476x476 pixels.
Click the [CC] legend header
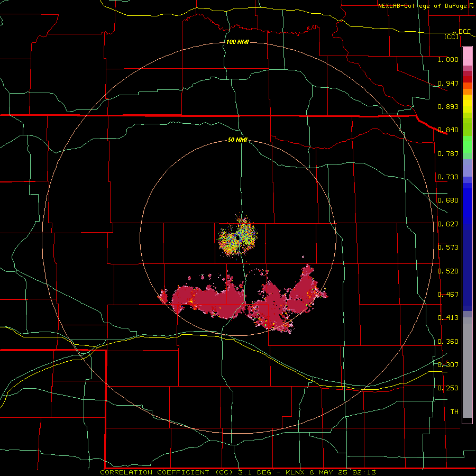[452, 36]
